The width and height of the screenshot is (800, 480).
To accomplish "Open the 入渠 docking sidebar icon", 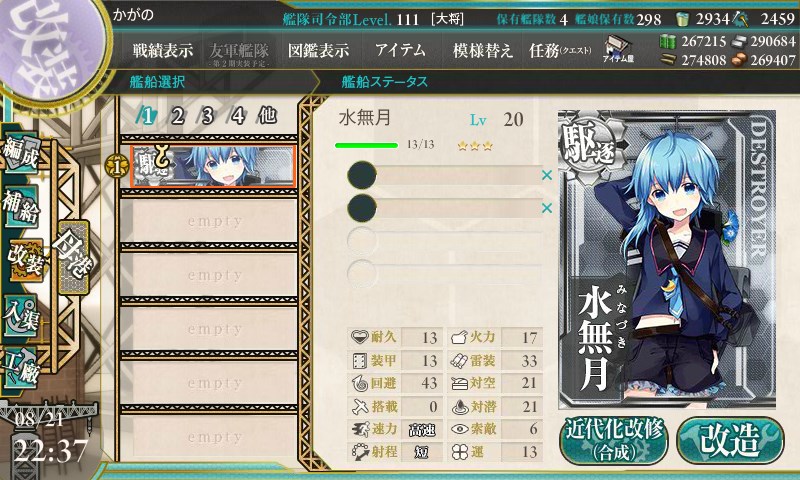I will [20, 315].
